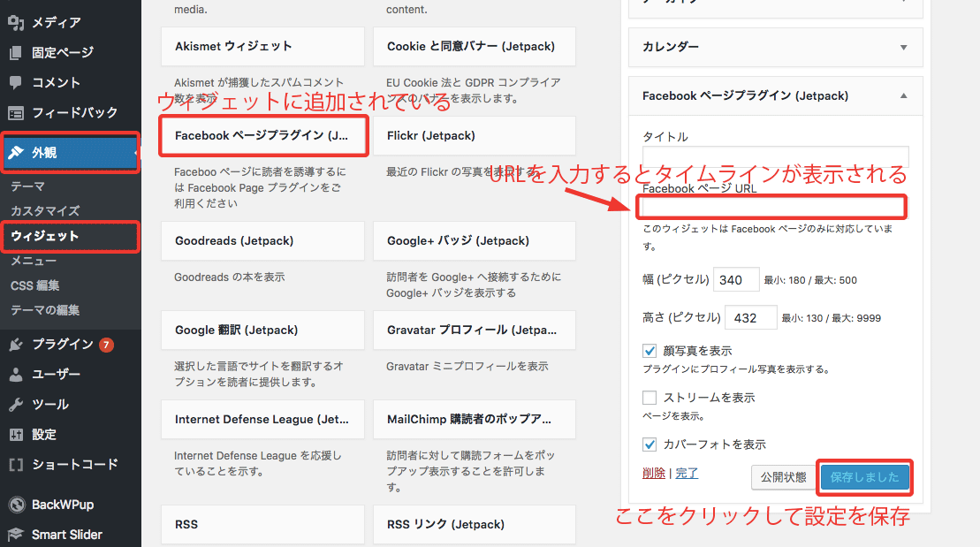This screenshot has width=980, height=547.
Task: Uncheck the 顔写真を表示 checkbox
Action: point(650,351)
